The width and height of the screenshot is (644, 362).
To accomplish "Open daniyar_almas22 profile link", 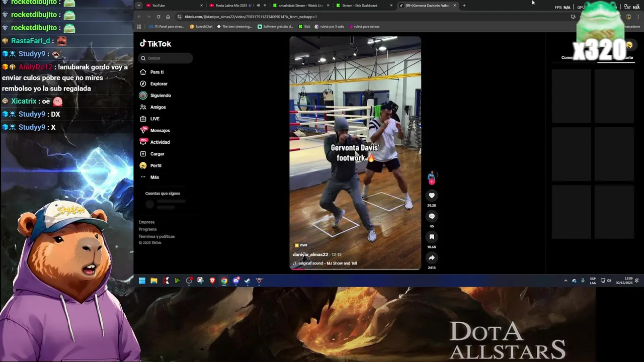I will pos(310,254).
